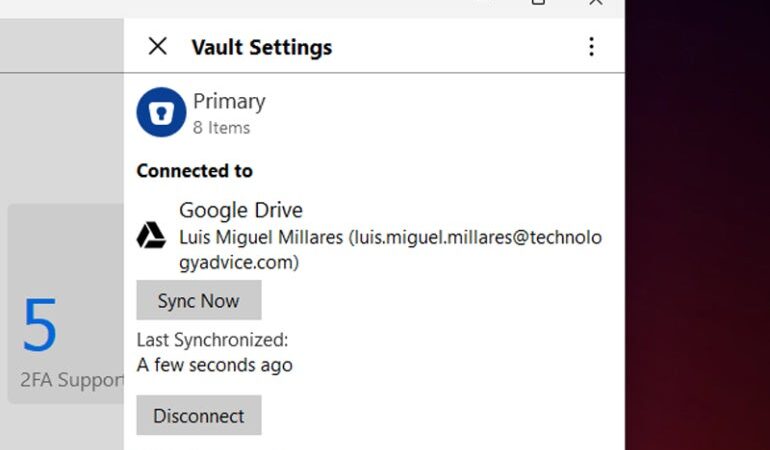Click the Connected to heading

coord(194,171)
